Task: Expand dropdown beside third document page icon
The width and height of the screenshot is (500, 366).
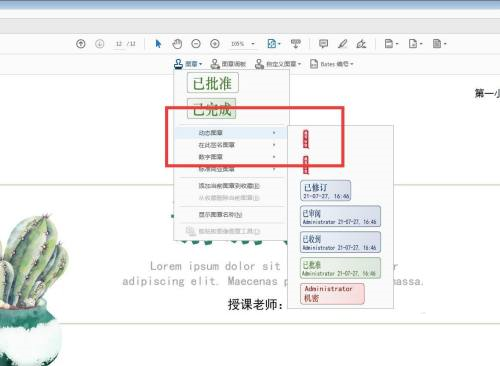Action: (445, 44)
